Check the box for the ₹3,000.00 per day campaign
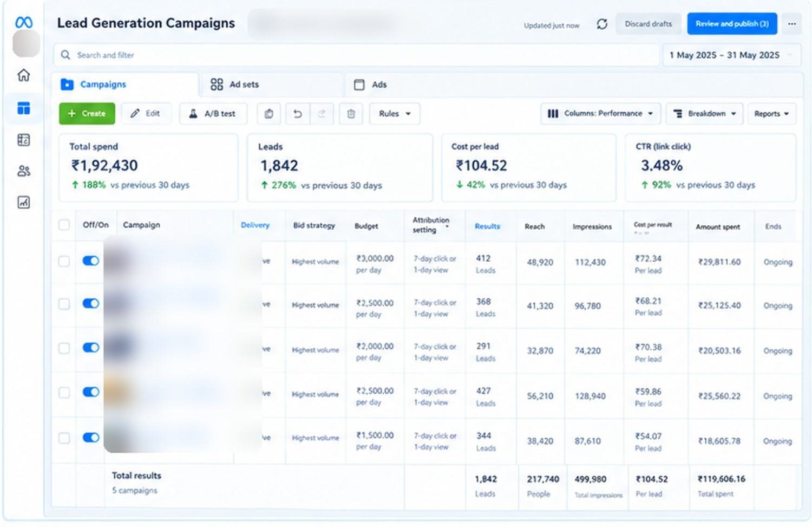 64,261
